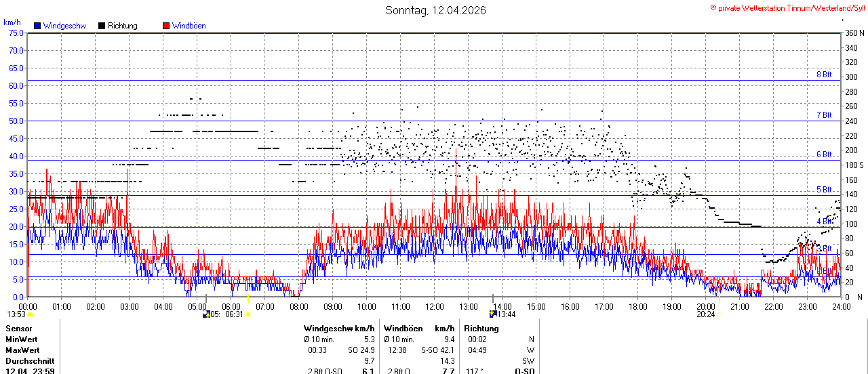
Task: Click the 5 Bft line label
Action: coord(824,190)
